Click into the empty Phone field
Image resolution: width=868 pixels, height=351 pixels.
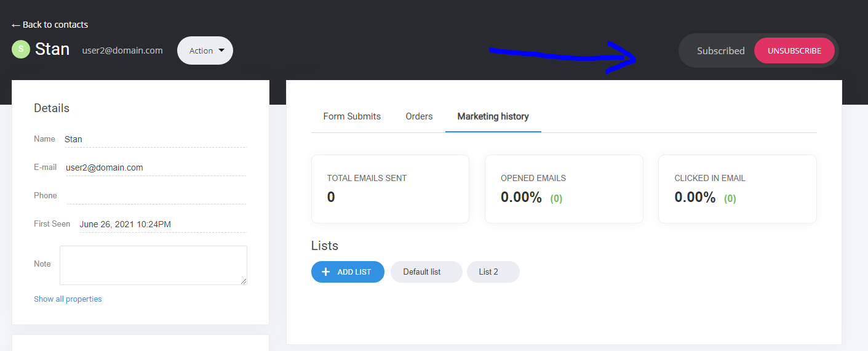[x=156, y=196]
